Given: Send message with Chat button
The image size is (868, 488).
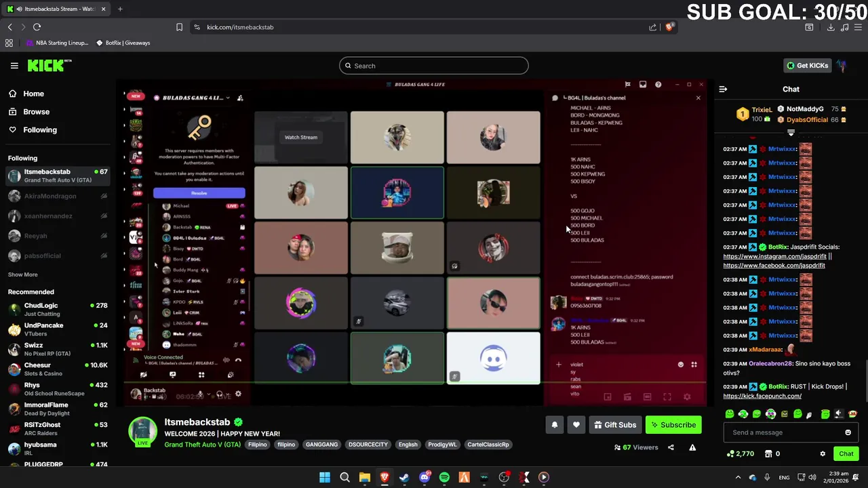Looking at the screenshot, I should point(846,453).
